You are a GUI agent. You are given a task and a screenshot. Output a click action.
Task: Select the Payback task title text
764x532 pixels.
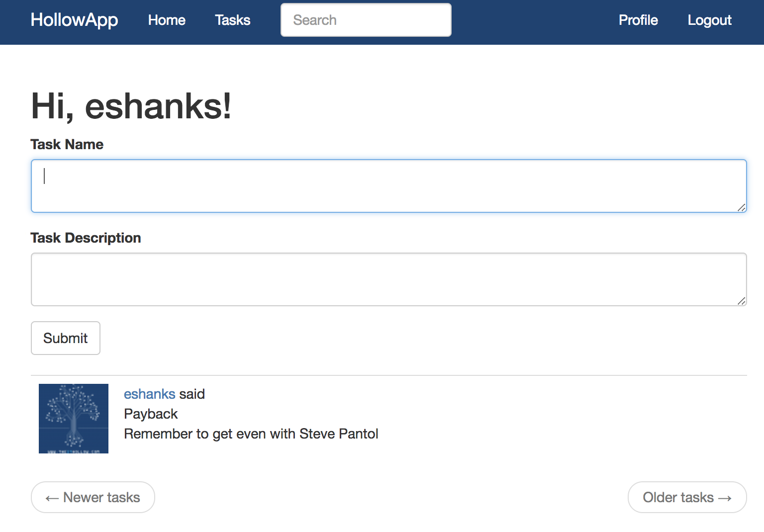[151, 414]
